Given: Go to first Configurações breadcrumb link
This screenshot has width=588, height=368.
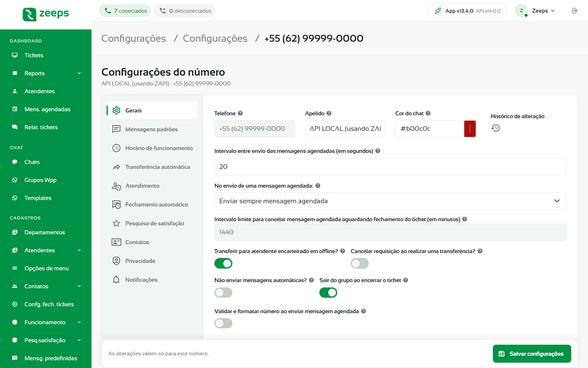Looking at the screenshot, I should pyautogui.click(x=134, y=38).
